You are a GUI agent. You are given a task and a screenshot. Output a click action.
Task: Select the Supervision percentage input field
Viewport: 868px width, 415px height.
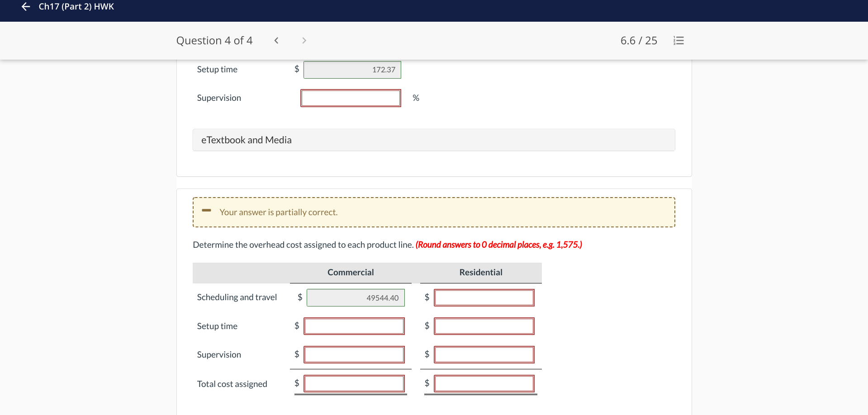pos(351,98)
